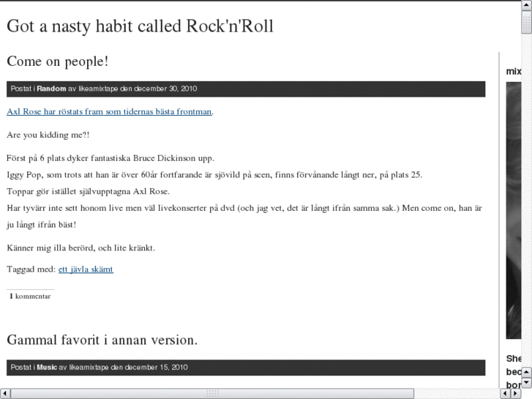Open the blog title 'Got a nasty habit called Rock'n'Roll'
Screen dimensions: 532x399
pyautogui.click(x=140, y=26)
